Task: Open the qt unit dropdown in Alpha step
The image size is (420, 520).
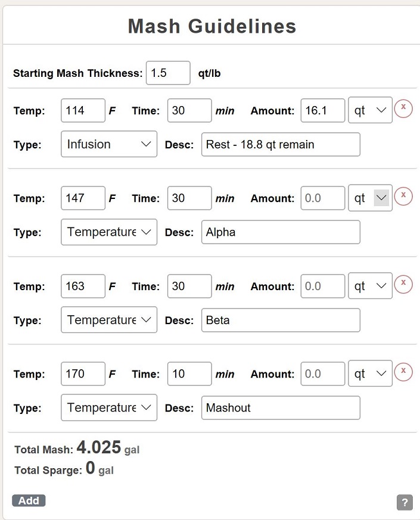Action: 370,198
